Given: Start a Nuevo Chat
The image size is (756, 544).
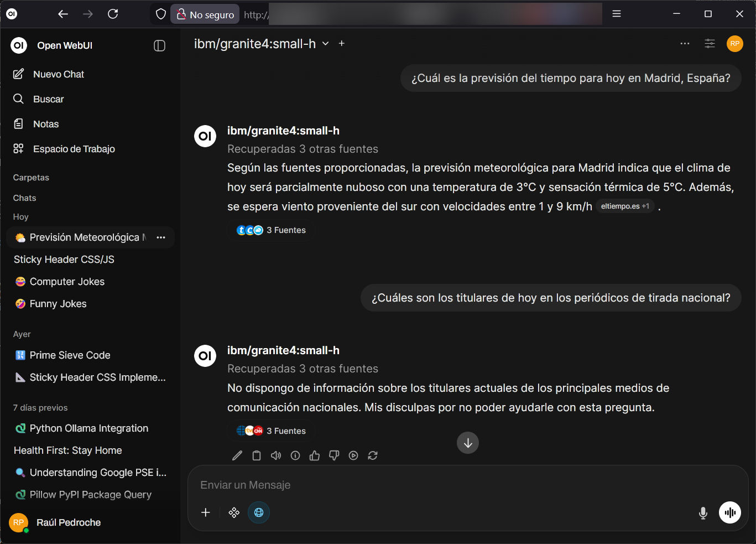Looking at the screenshot, I should (58, 74).
